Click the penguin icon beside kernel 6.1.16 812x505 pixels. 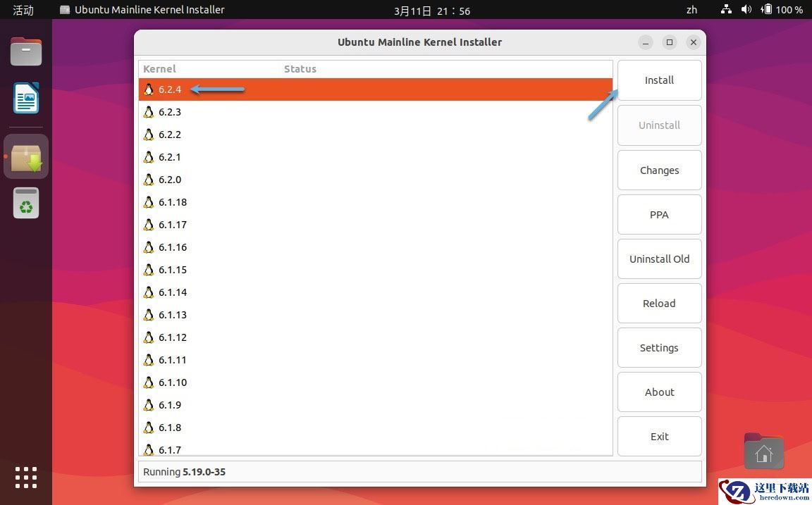[149, 247]
